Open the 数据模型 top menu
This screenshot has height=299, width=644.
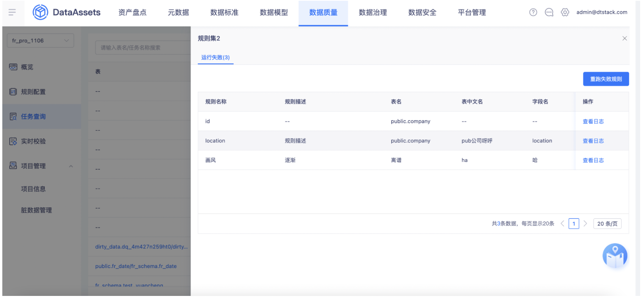[x=274, y=12]
